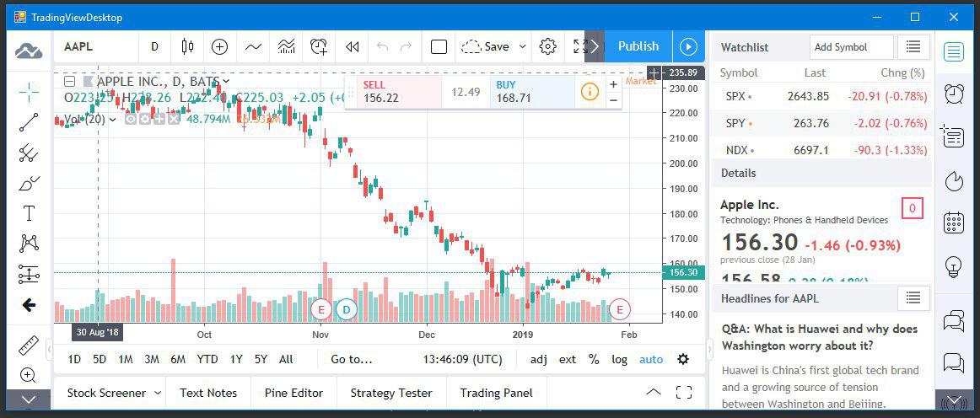This screenshot has height=418, width=980.
Task: Open the Text Notes tab
Action: coord(208,393)
